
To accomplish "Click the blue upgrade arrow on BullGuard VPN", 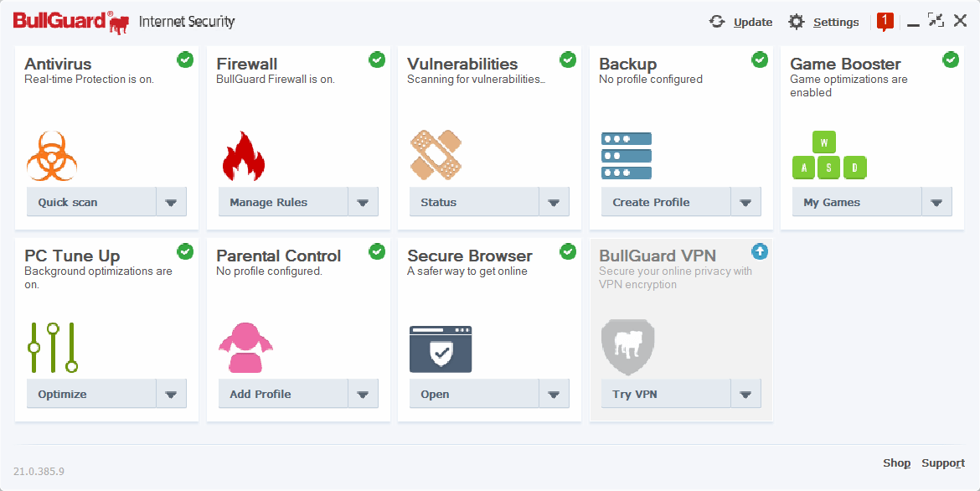I will click(760, 251).
